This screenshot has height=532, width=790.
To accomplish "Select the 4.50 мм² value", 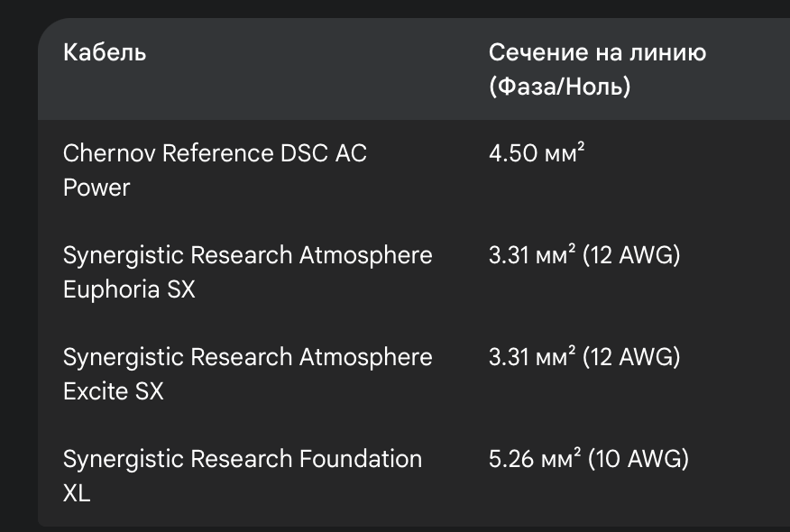I will tap(537, 153).
